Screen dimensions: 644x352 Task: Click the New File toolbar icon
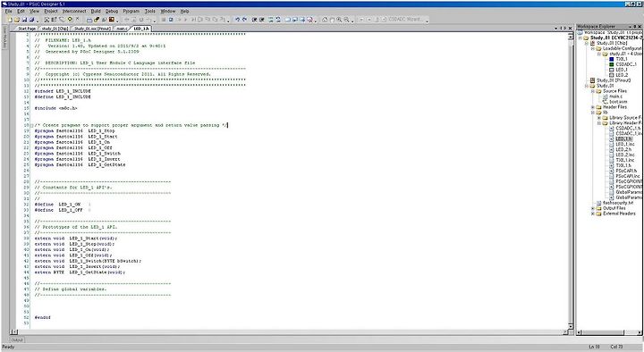point(10,20)
